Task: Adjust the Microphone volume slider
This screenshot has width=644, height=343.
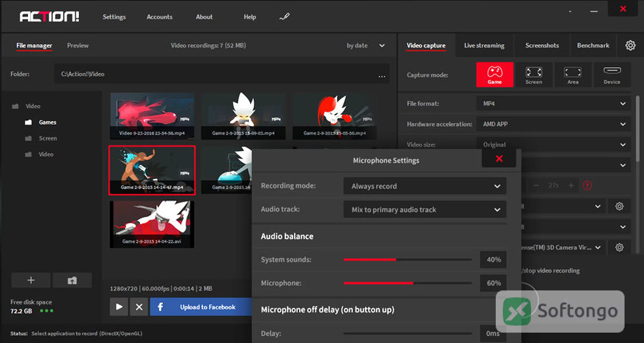Action: pos(408,283)
